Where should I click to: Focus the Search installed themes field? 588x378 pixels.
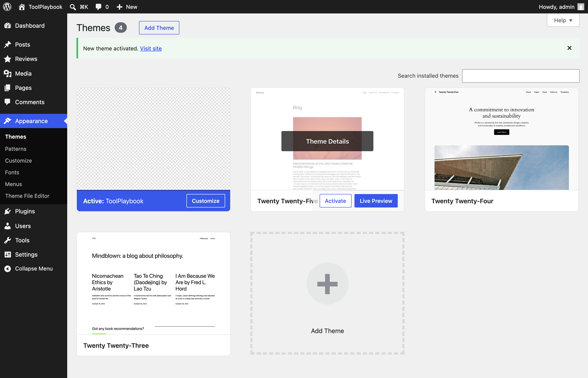pos(521,76)
